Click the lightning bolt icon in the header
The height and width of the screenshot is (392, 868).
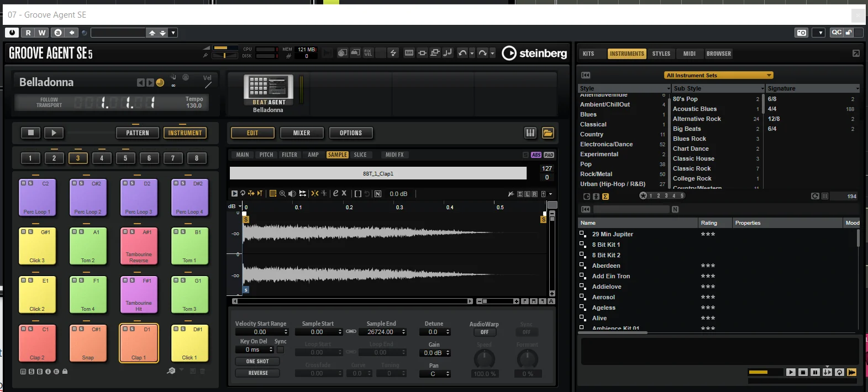393,53
